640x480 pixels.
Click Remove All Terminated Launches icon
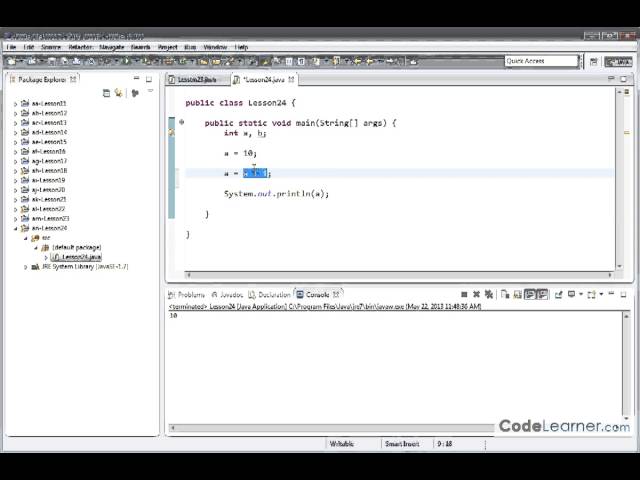489,294
